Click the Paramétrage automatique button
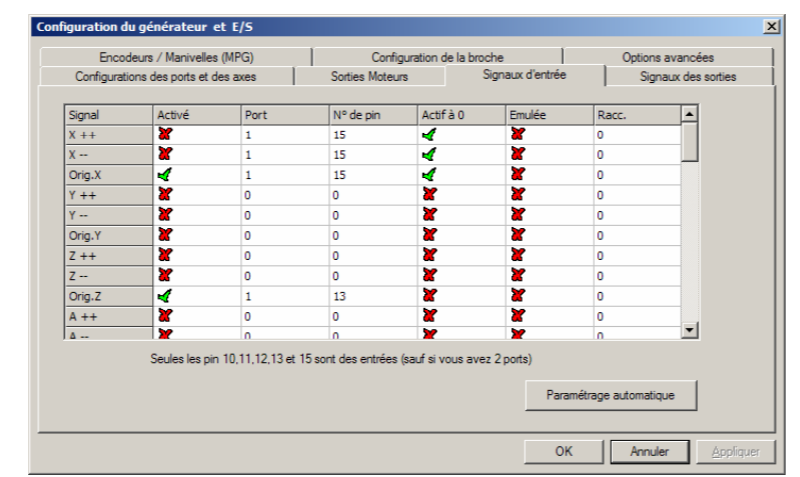 (611, 395)
